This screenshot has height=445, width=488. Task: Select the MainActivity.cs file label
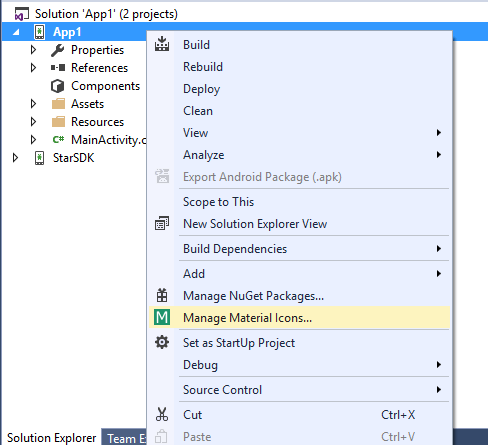point(108,140)
